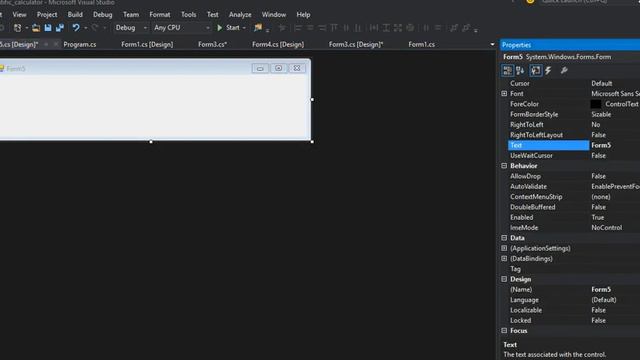Screen dimensions: 640x360
Task: Click the Align to Grid layout icon
Action: (x=282, y=28)
